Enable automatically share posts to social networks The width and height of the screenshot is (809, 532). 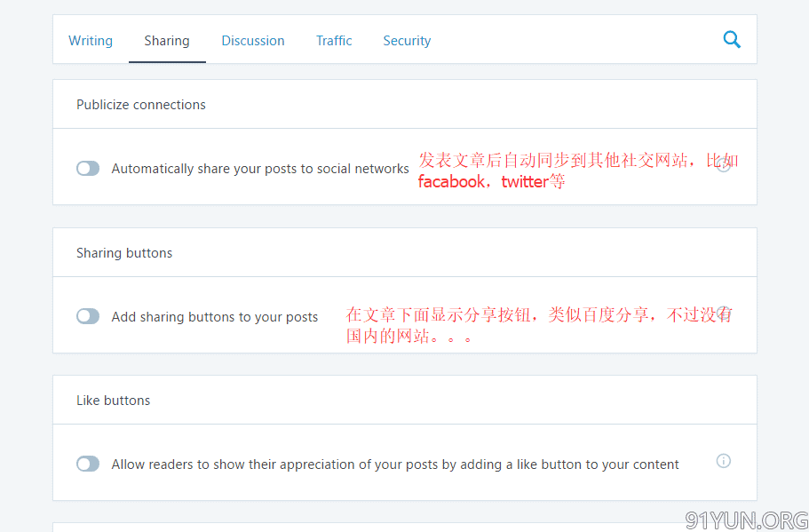[88, 169]
